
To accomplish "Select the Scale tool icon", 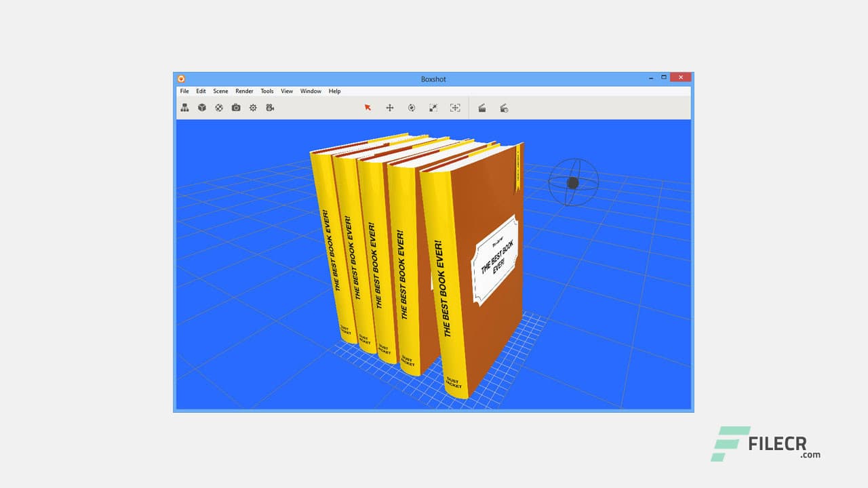I will (433, 108).
